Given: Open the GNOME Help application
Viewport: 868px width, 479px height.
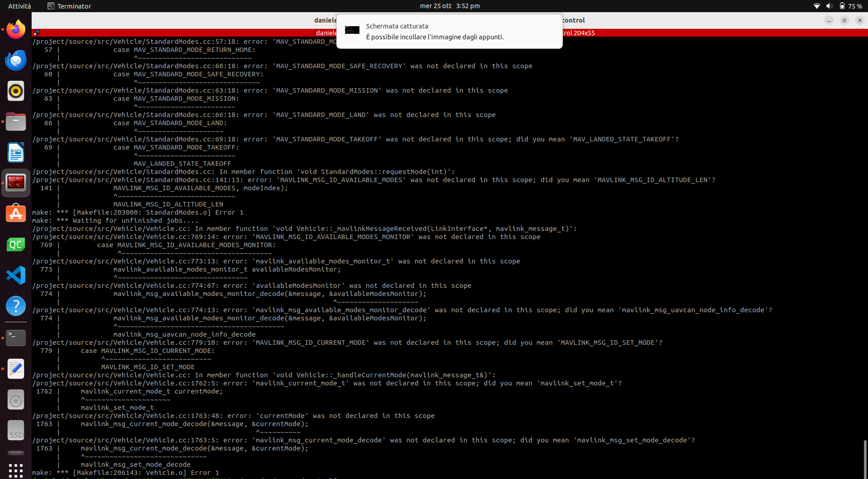Looking at the screenshot, I should pos(15,306).
